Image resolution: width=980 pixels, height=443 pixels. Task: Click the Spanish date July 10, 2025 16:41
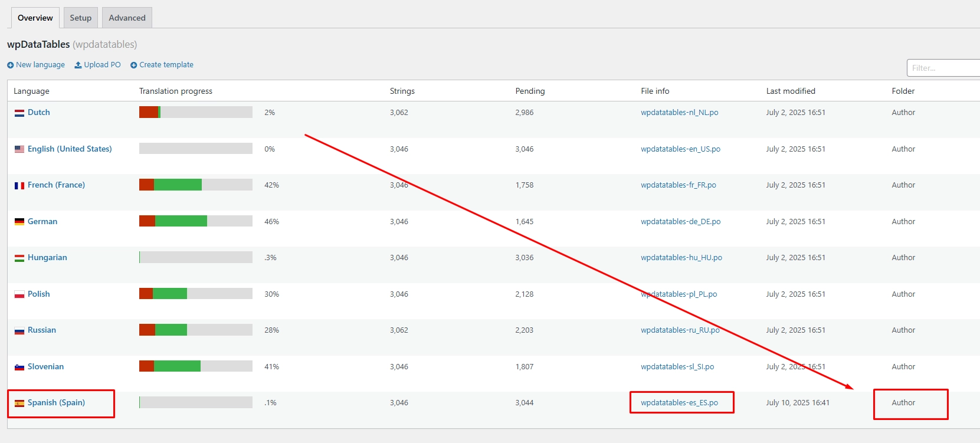click(x=798, y=402)
